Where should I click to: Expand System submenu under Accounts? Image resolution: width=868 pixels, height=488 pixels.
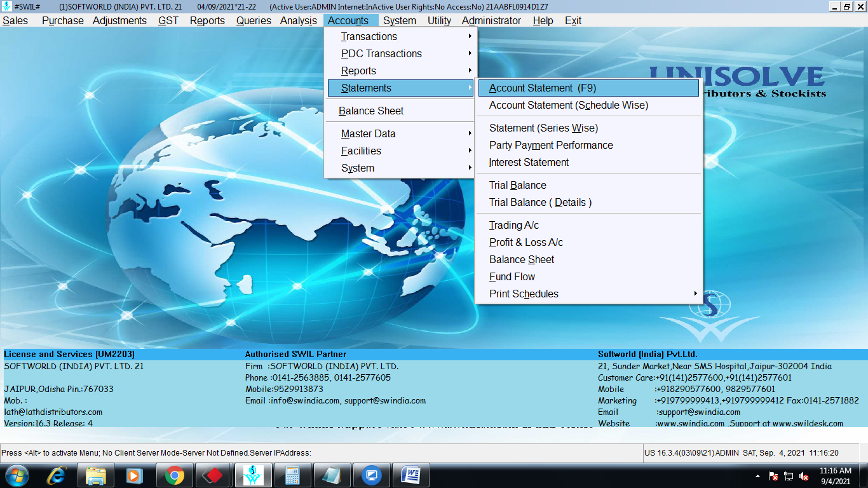tap(400, 168)
